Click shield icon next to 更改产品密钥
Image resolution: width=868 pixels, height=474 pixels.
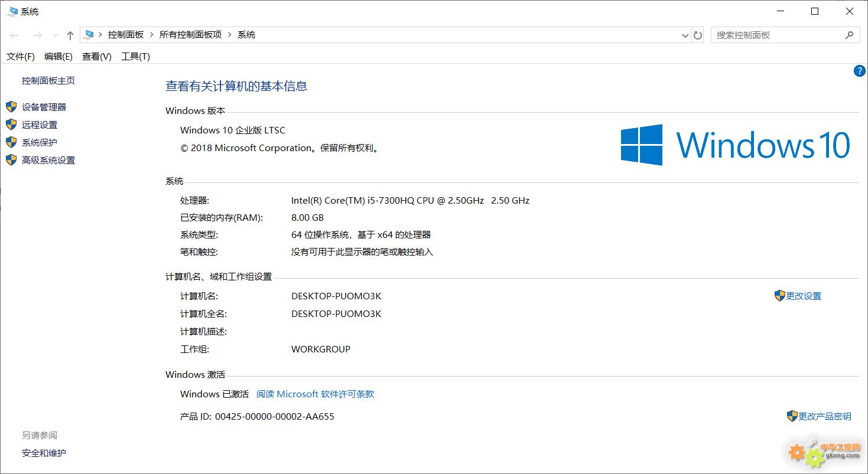click(792, 416)
